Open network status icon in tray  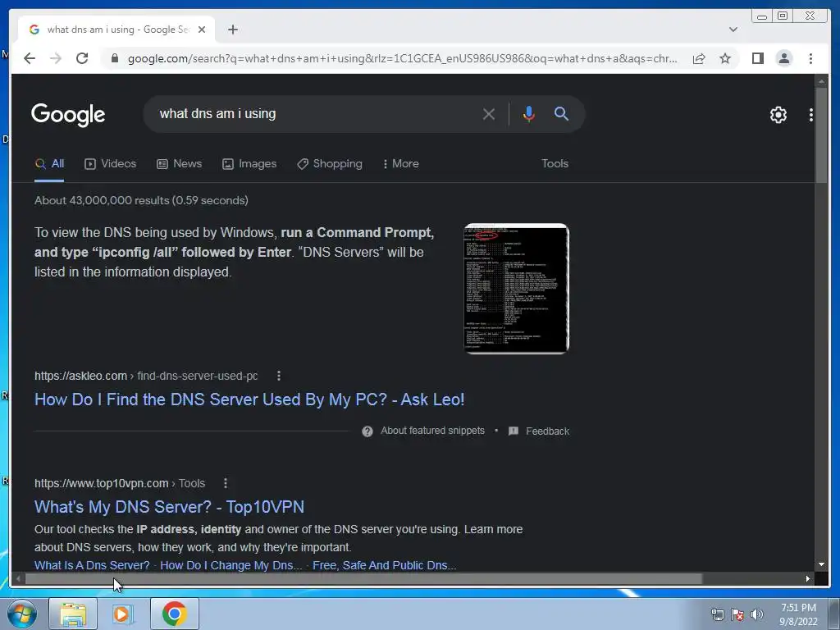(717, 614)
